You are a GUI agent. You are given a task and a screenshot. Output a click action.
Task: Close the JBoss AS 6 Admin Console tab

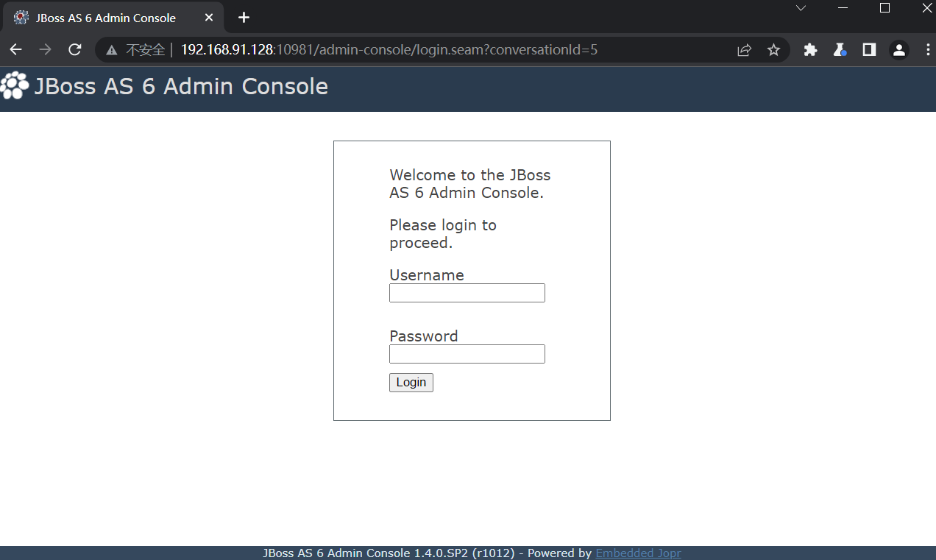(x=209, y=18)
